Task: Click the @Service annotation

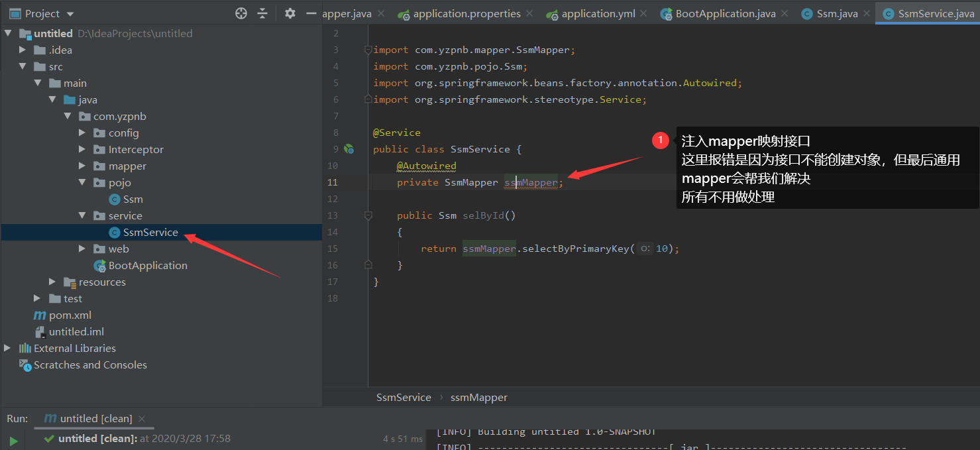Action: point(397,133)
